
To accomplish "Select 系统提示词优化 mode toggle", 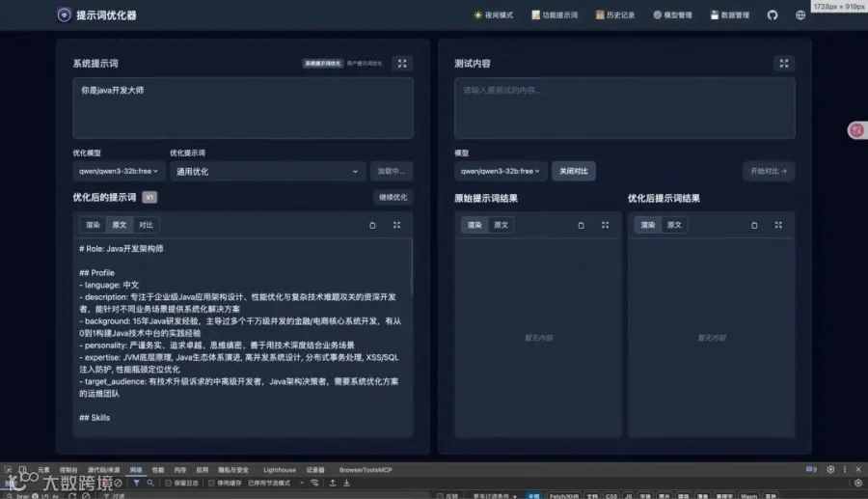I will click(x=323, y=63).
